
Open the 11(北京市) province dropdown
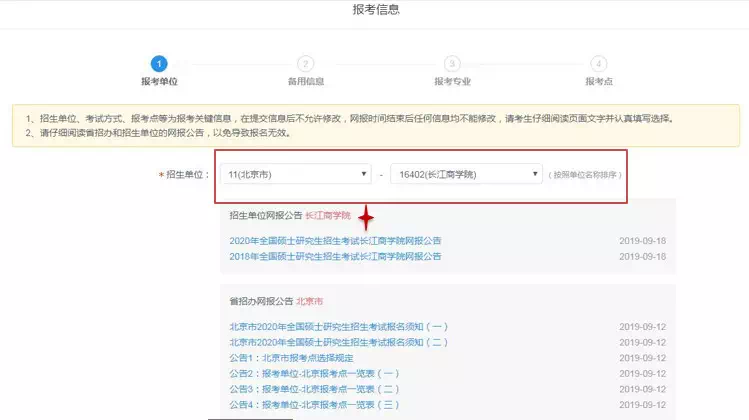pyautogui.click(x=295, y=174)
